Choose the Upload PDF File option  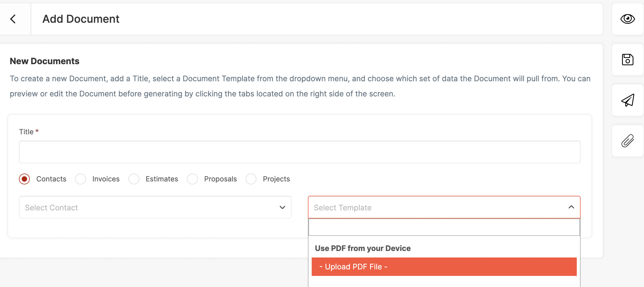point(444,267)
